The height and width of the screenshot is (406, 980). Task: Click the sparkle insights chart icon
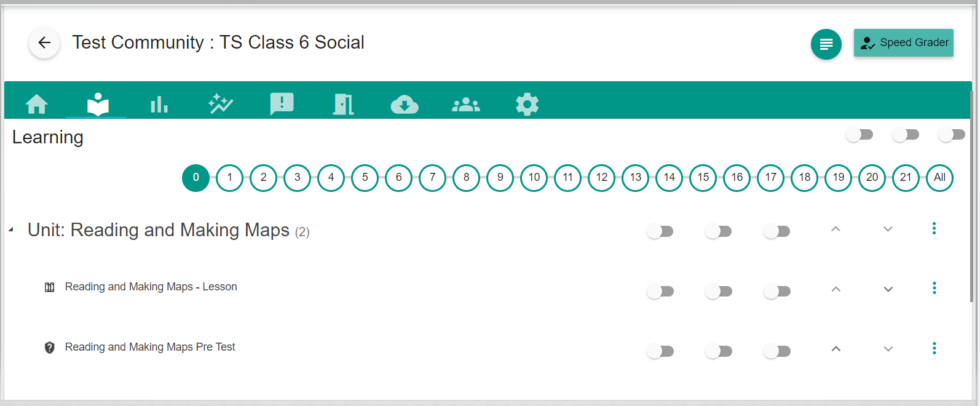[x=221, y=104]
